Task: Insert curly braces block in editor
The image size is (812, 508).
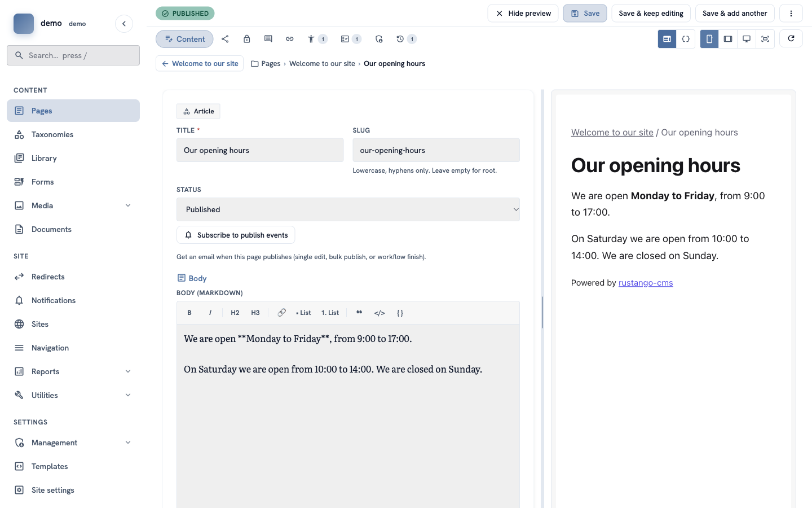Action: click(x=400, y=313)
